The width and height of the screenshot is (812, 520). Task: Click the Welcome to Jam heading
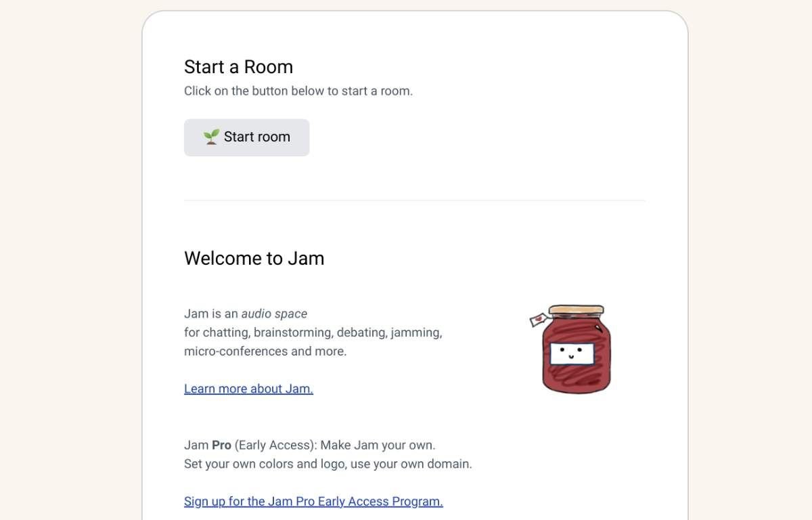[x=254, y=259]
